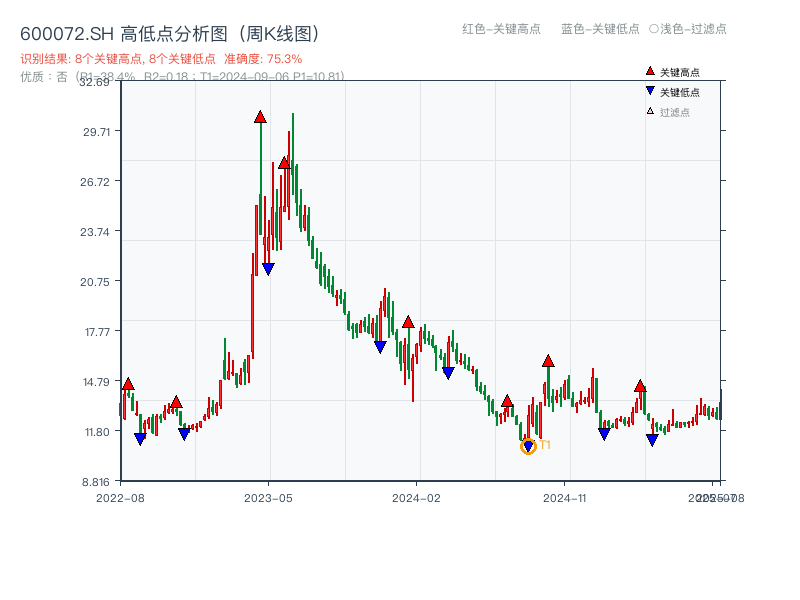Click the tall red marker after the T1 low
The width and height of the screenshot is (800, 600).
click(x=548, y=362)
